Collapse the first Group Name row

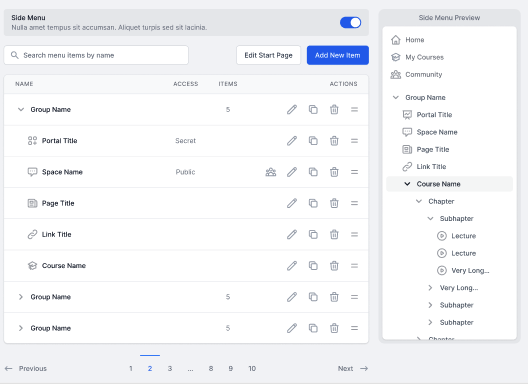click(21, 109)
